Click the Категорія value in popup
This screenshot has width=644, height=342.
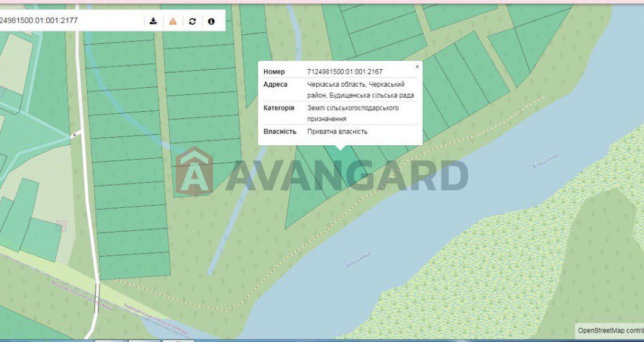click(352, 113)
